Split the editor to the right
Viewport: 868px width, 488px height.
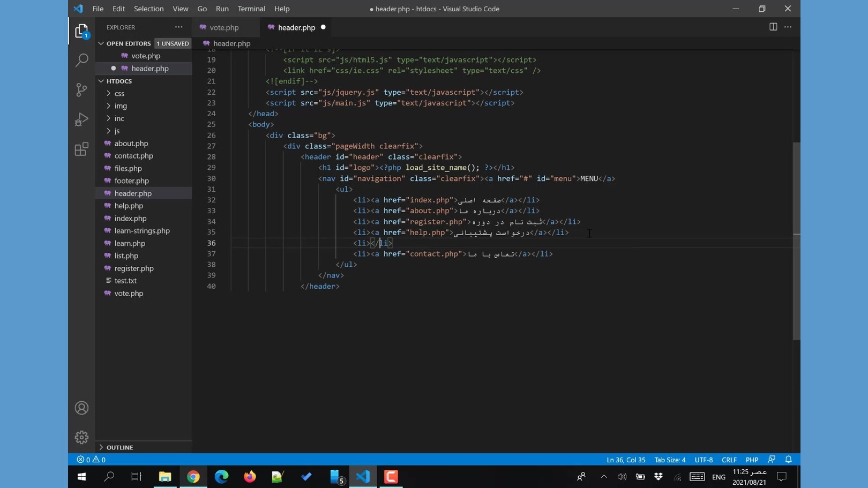[x=773, y=27]
